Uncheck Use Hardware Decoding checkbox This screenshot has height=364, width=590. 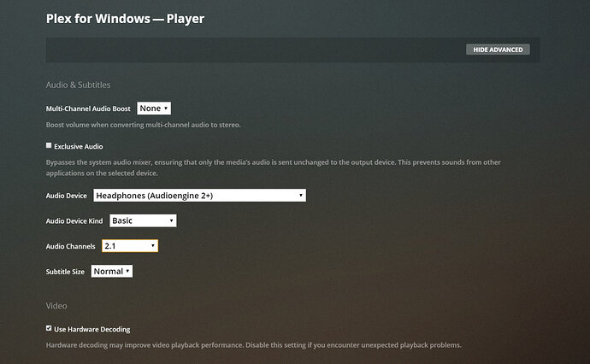(x=49, y=328)
